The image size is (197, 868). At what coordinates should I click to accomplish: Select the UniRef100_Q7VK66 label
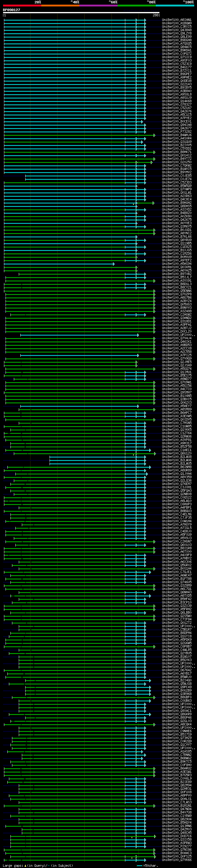tap(177, 860)
